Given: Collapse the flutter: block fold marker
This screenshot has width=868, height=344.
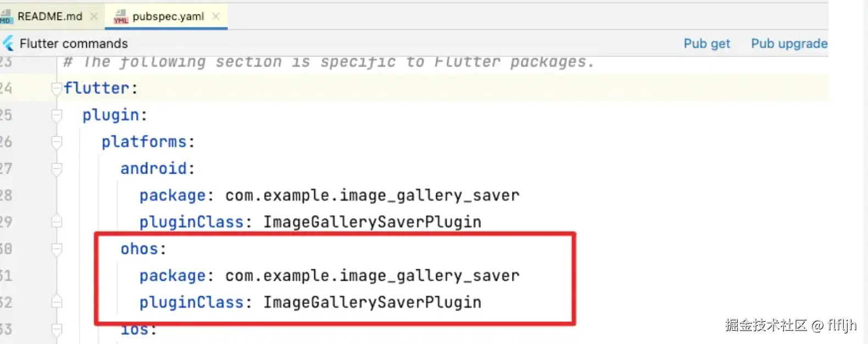Looking at the screenshot, I should [x=57, y=88].
